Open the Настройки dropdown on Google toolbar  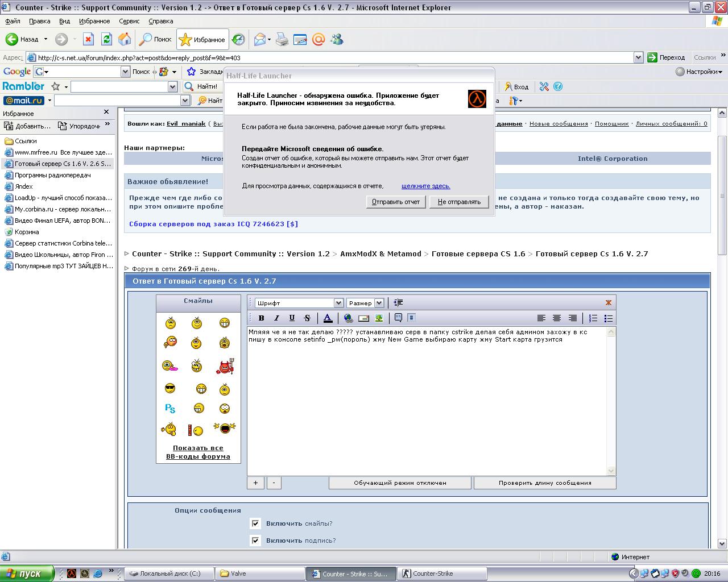699,72
